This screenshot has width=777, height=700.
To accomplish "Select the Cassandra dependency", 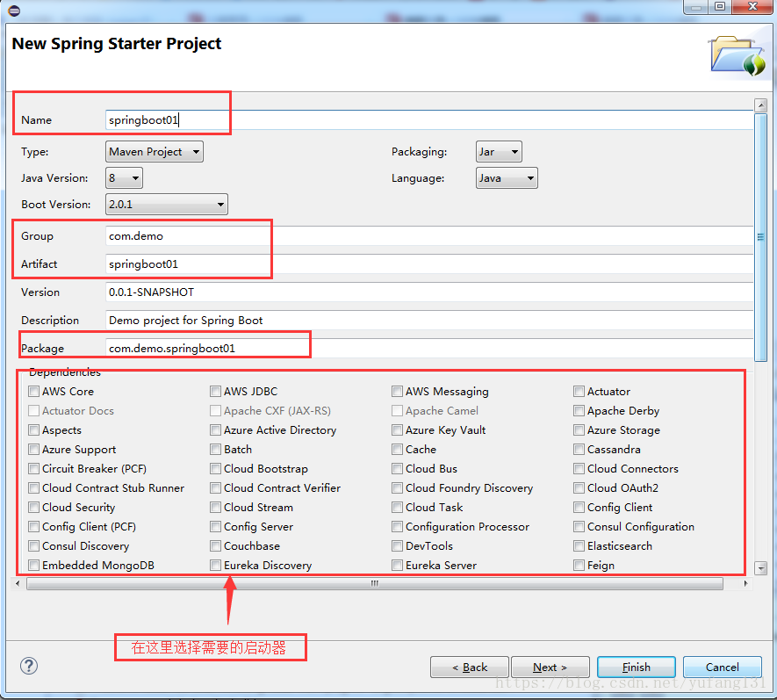I will pos(579,449).
